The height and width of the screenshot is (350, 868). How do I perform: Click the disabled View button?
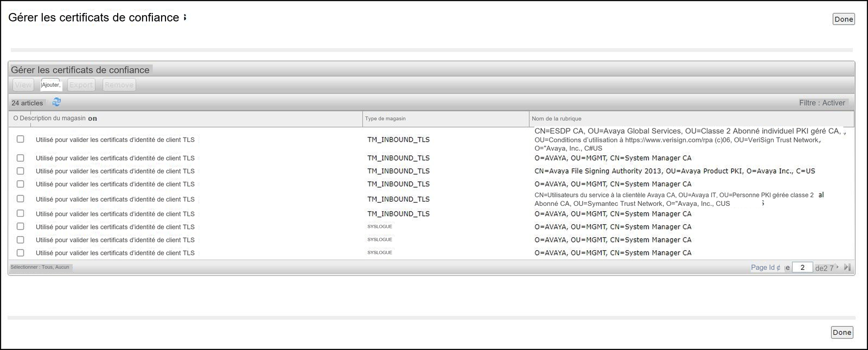pyautogui.click(x=23, y=85)
